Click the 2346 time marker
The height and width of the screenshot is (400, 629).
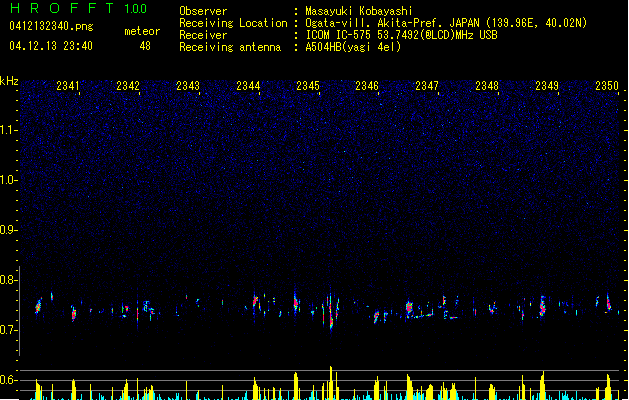coord(367,86)
